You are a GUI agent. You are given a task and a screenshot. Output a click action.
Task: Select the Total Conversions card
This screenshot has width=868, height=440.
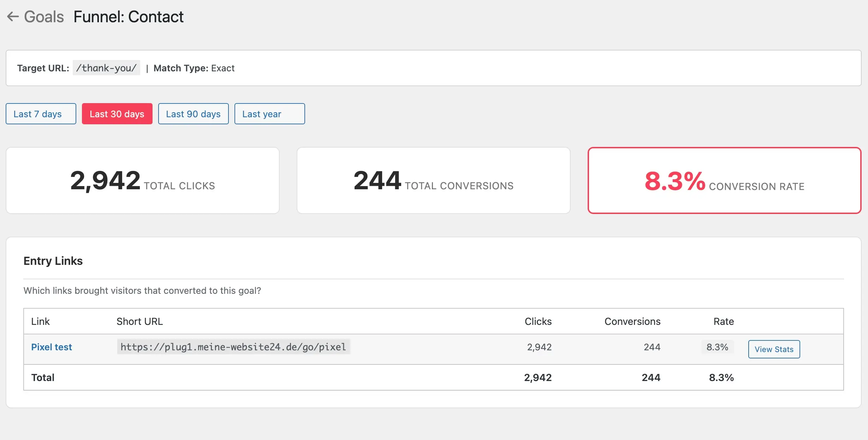434,180
